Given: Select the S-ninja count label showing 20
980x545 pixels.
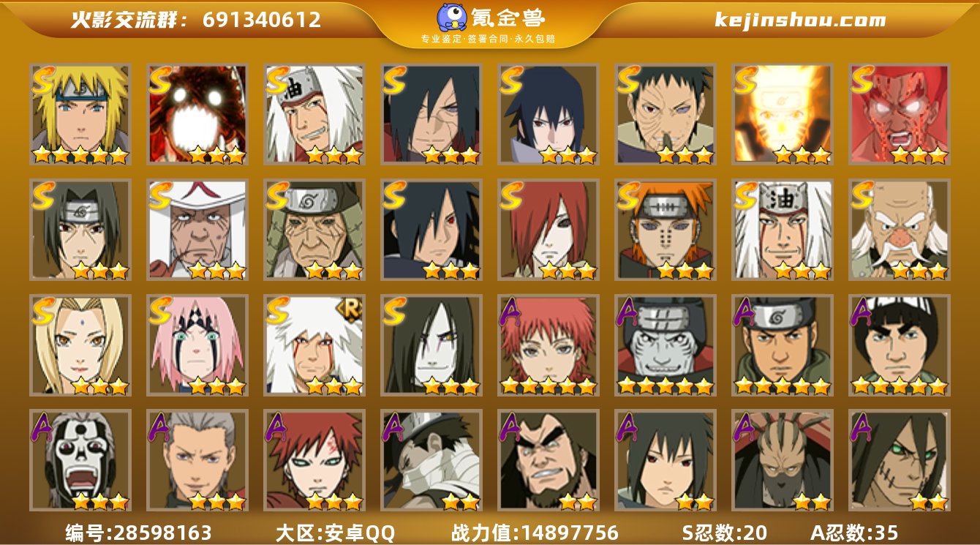Looking at the screenshot, I should click(725, 533).
